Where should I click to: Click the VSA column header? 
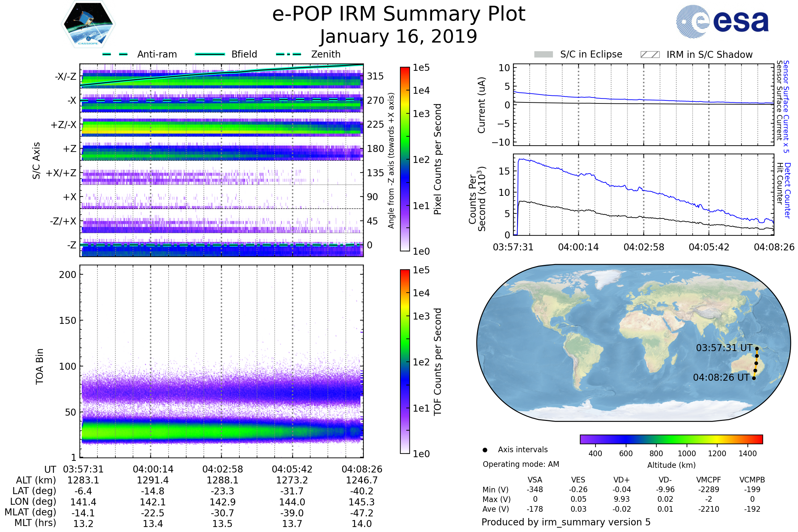tap(535, 480)
